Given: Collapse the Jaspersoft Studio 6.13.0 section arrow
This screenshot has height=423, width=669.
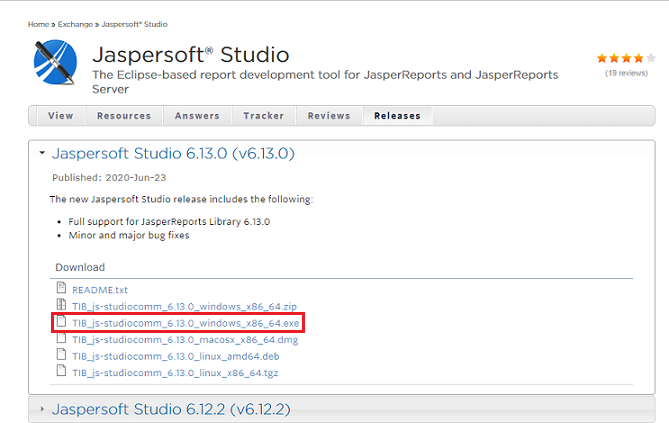Looking at the screenshot, I should pos(42,153).
